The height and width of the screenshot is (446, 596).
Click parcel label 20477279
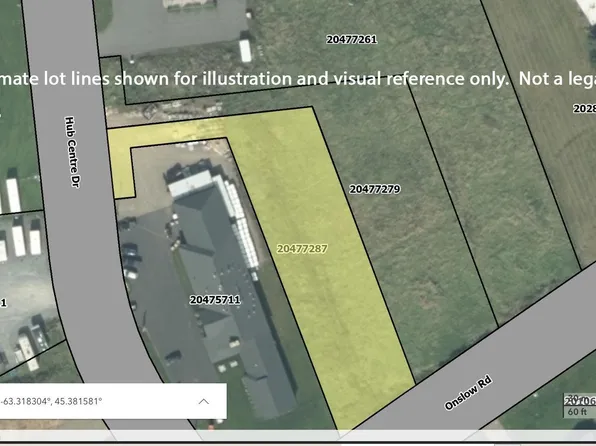375,189
